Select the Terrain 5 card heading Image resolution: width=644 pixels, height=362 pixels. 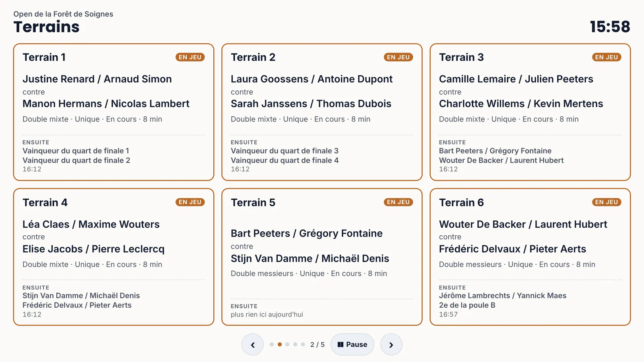point(253,202)
